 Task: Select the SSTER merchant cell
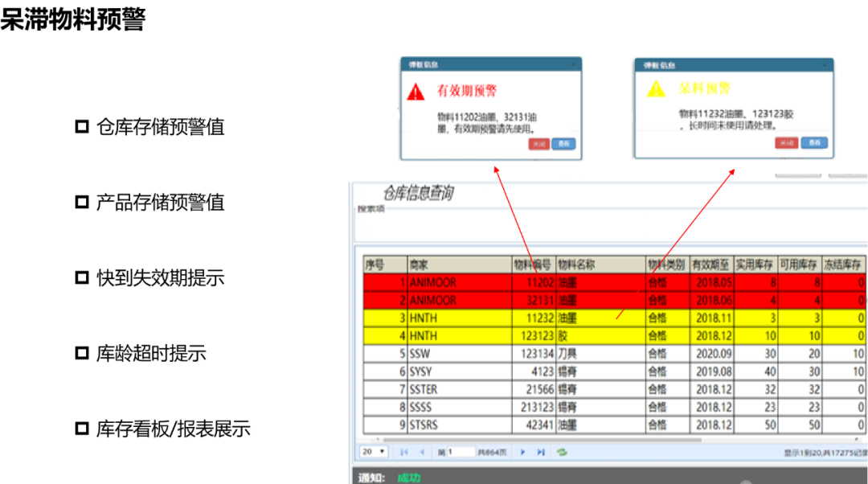tap(460, 389)
